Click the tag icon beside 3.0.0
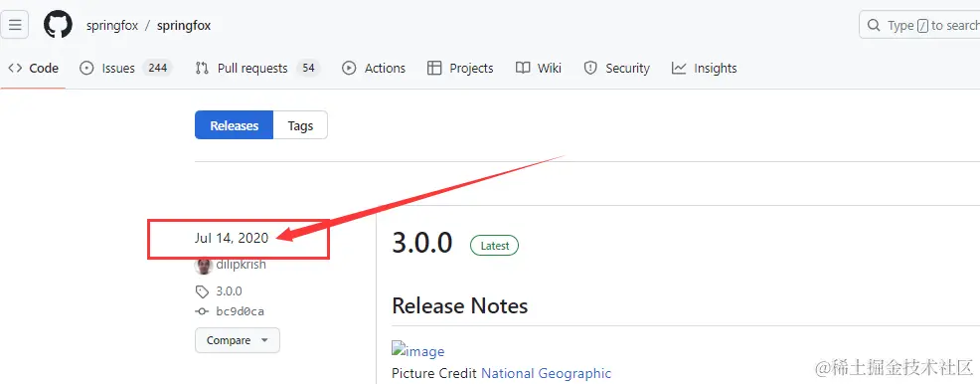The image size is (980, 384). point(202,291)
